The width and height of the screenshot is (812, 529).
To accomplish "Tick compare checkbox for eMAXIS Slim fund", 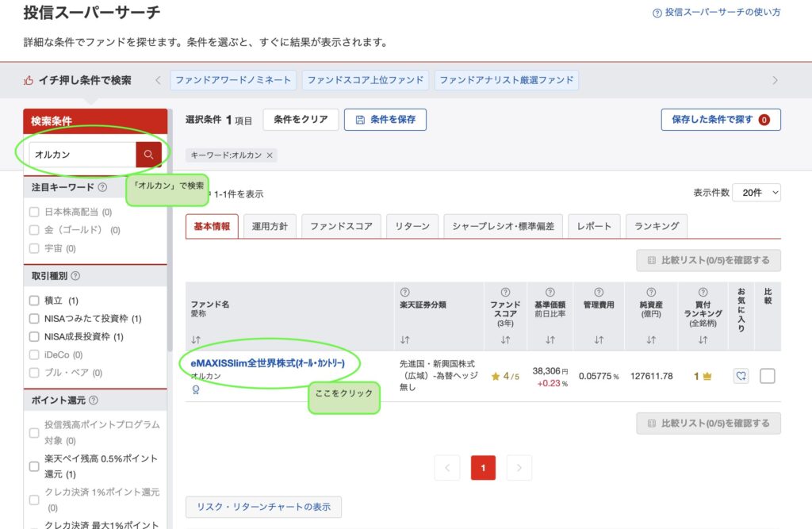I will pos(768,376).
